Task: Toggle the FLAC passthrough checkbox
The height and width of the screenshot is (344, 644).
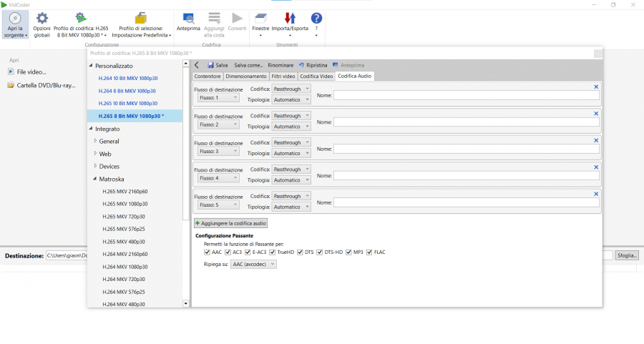Action: [x=369, y=252]
